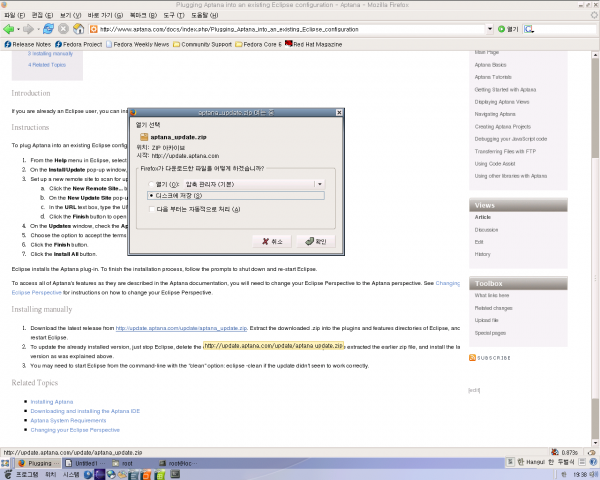
Task: Click the grey Forward arrow button
Action: tap(28, 29)
